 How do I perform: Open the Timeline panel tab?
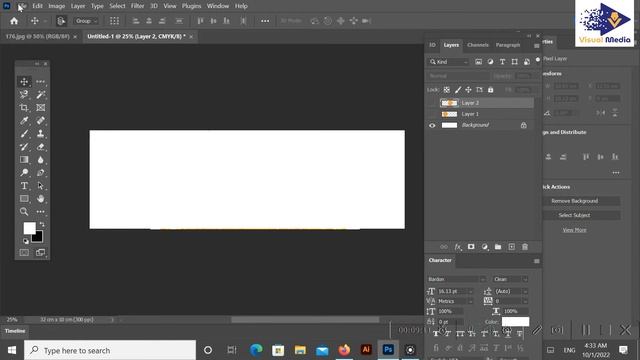(15, 331)
